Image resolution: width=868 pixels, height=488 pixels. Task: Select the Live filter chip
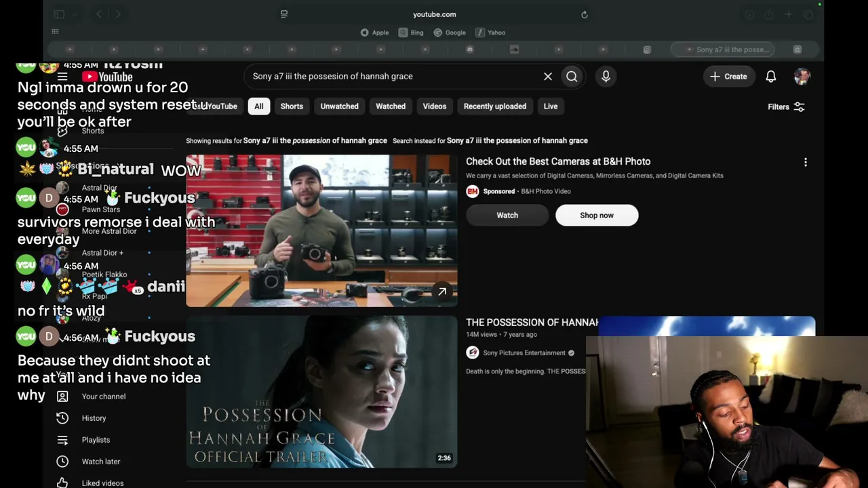coord(551,106)
